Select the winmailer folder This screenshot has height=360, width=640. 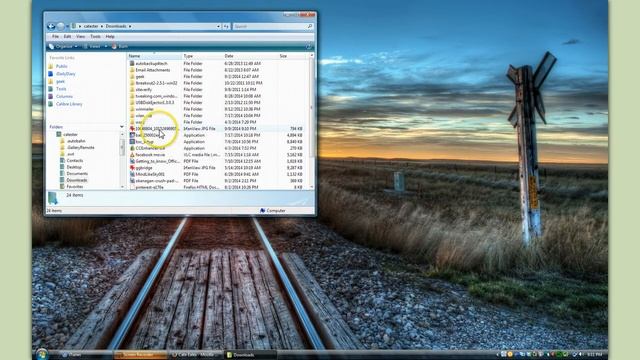tap(144, 109)
